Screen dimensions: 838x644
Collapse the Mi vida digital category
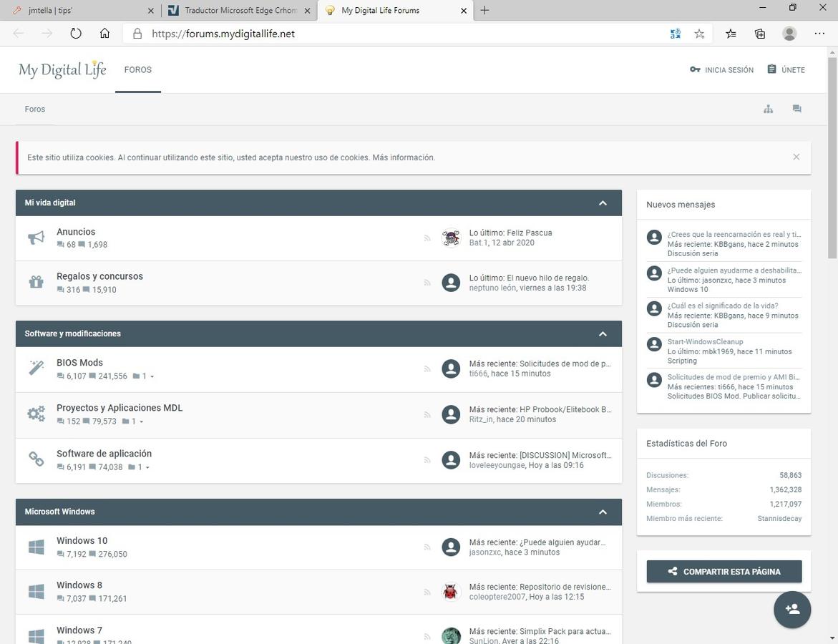[603, 203]
